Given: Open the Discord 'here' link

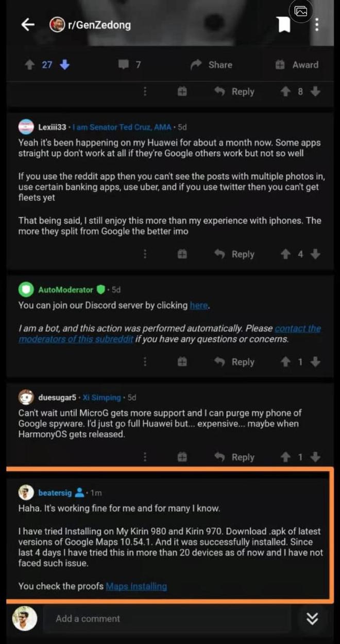Looking at the screenshot, I should [x=198, y=305].
